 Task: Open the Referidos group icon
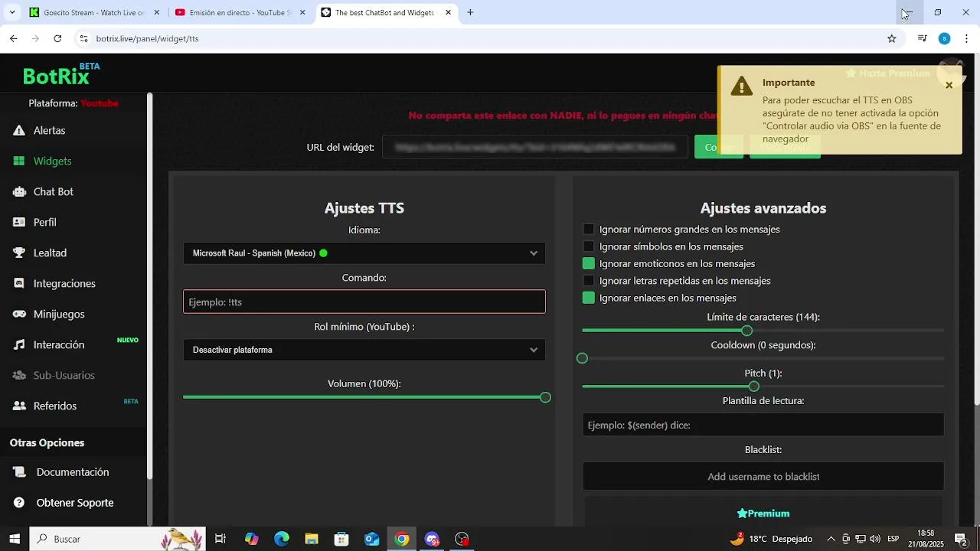click(19, 406)
